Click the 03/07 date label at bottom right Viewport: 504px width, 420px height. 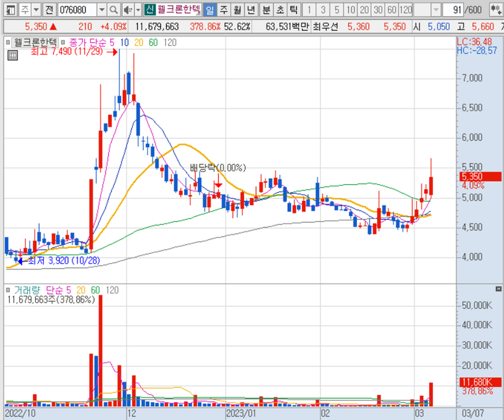pos(472,413)
